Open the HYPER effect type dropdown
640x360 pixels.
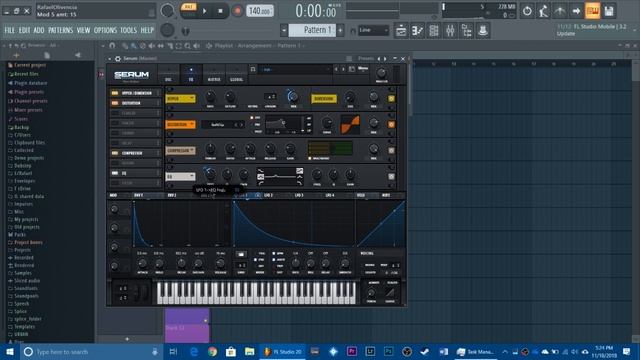(x=180, y=99)
